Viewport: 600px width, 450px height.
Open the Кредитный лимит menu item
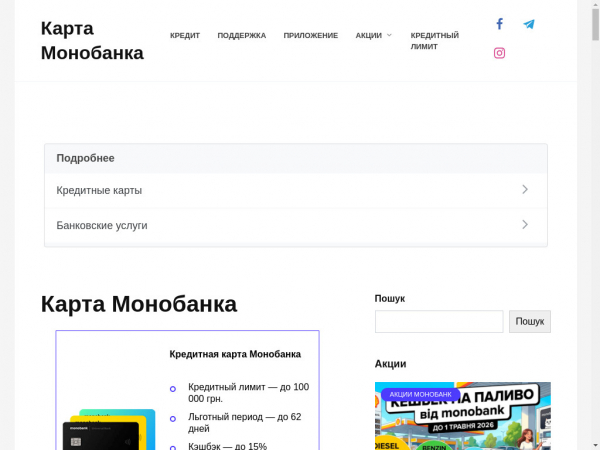click(x=435, y=41)
